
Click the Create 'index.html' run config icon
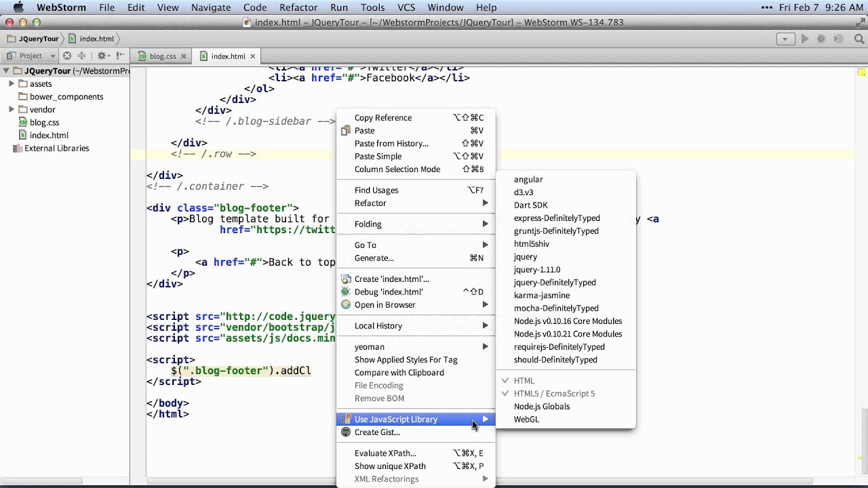346,279
